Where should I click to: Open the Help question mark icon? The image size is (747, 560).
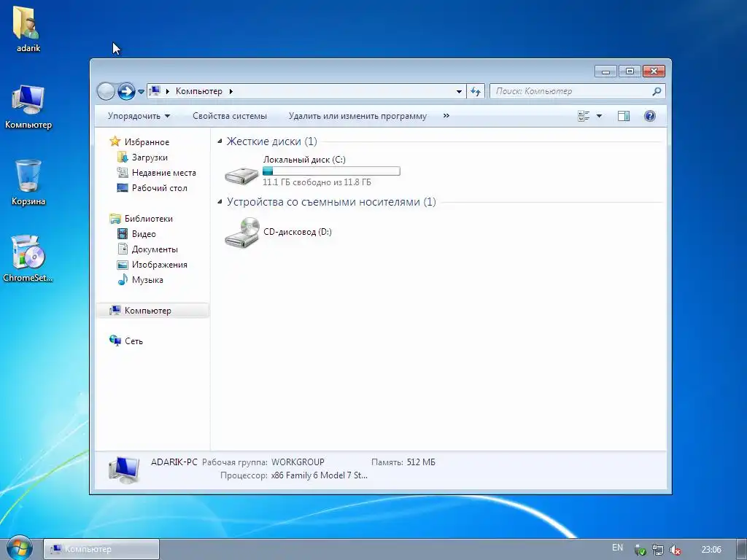coord(650,116)
